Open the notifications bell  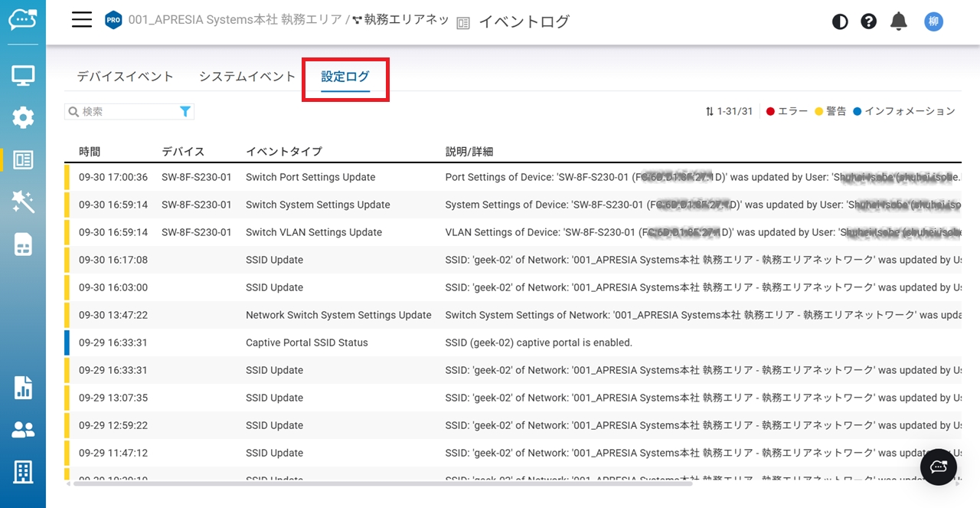(899, 21)
